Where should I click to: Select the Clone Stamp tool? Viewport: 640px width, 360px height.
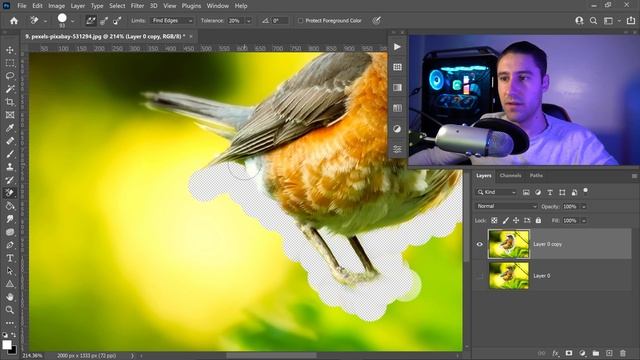pos(10,167)
